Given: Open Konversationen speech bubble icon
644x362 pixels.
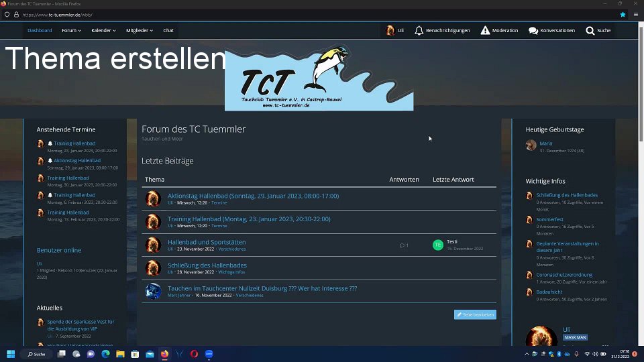Looking at the screenshot, I should click(533, 30).
